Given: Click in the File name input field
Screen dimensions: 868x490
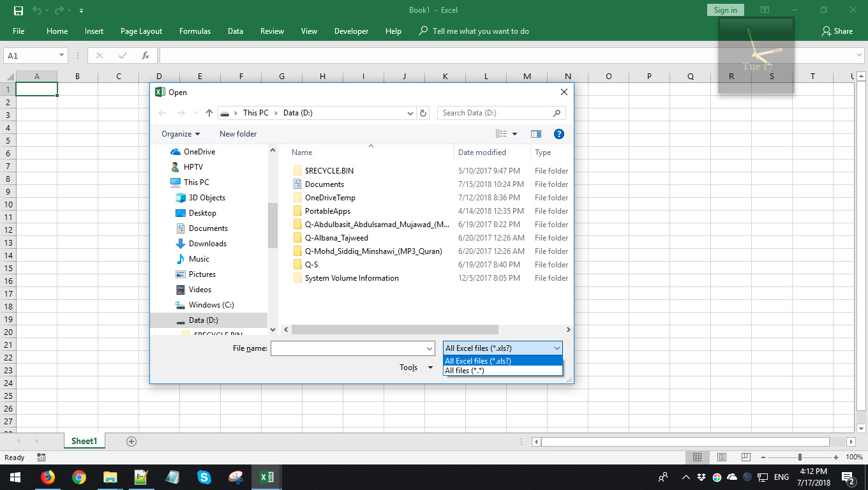Looking at the screenshot, I should pos(348,348).
